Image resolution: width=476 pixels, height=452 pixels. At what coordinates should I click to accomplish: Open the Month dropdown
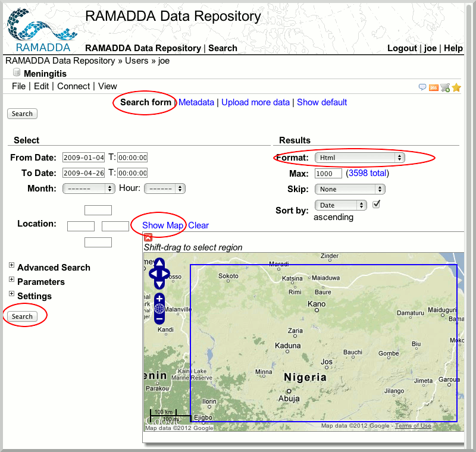coord(89,189)
